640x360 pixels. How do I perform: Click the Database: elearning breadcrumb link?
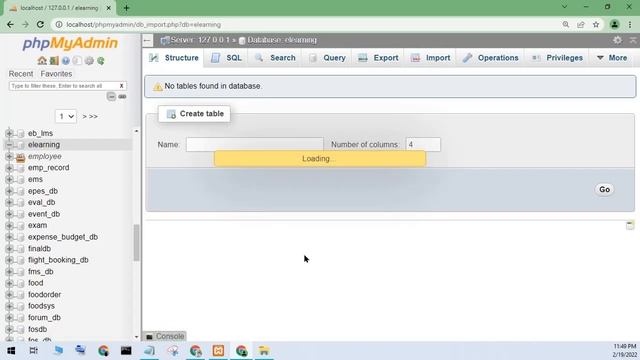[x=282, y=40]
